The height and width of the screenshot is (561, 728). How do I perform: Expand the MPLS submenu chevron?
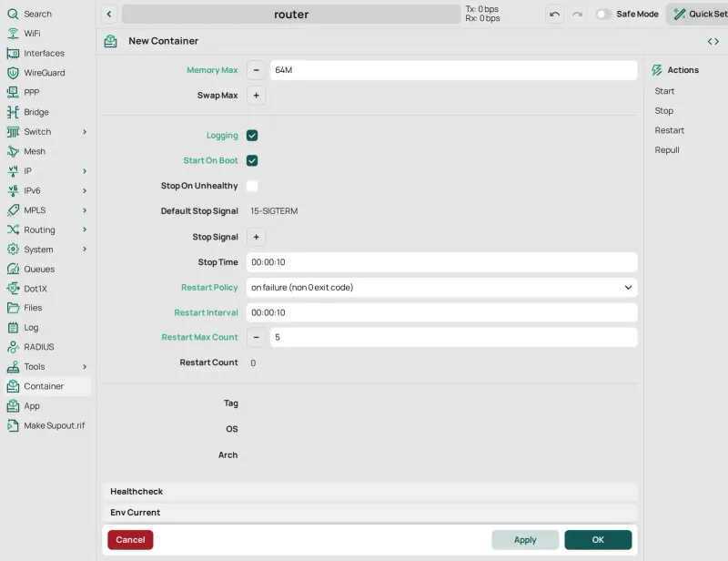(x=85, y=210)
